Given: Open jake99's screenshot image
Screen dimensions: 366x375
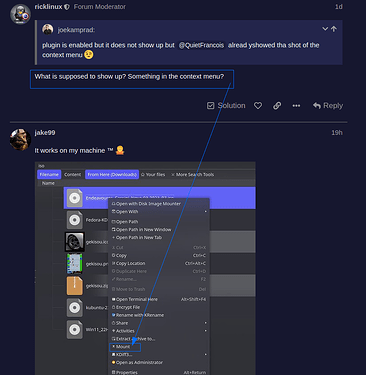Looking at the screenshot, I should 145,268.
